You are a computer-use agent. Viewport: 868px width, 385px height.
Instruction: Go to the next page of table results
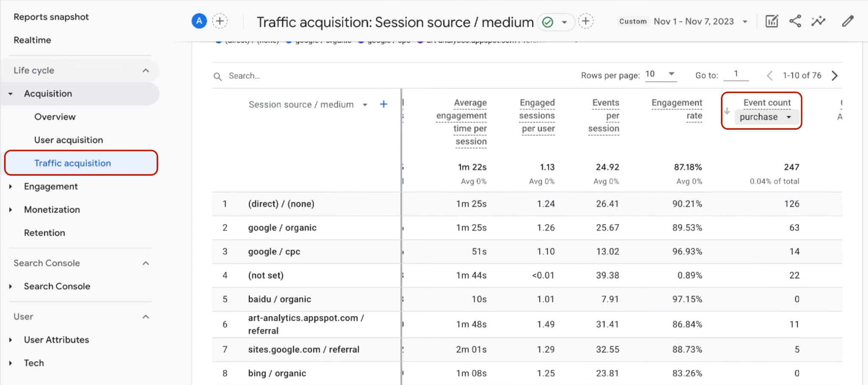pyautogui.click(x=835, y=75)
